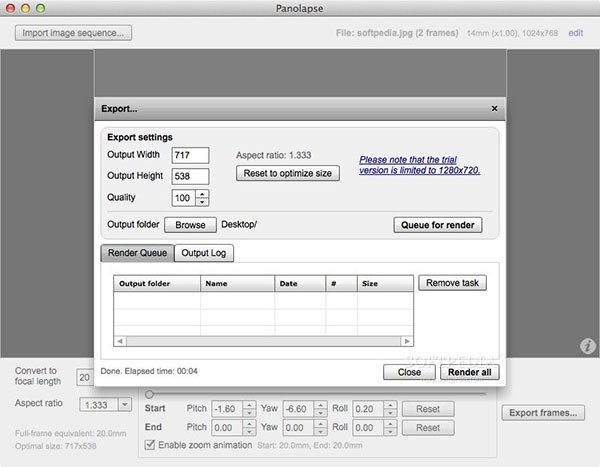Screen dimensions: 600x467
Task: Decrement End Yaw with down arrow
Action: pyautogui.click(x=320, y=432)
